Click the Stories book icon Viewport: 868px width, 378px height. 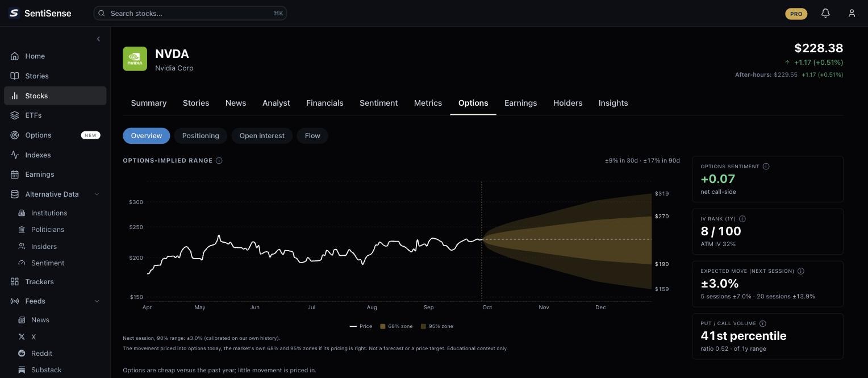click(15, 76)
